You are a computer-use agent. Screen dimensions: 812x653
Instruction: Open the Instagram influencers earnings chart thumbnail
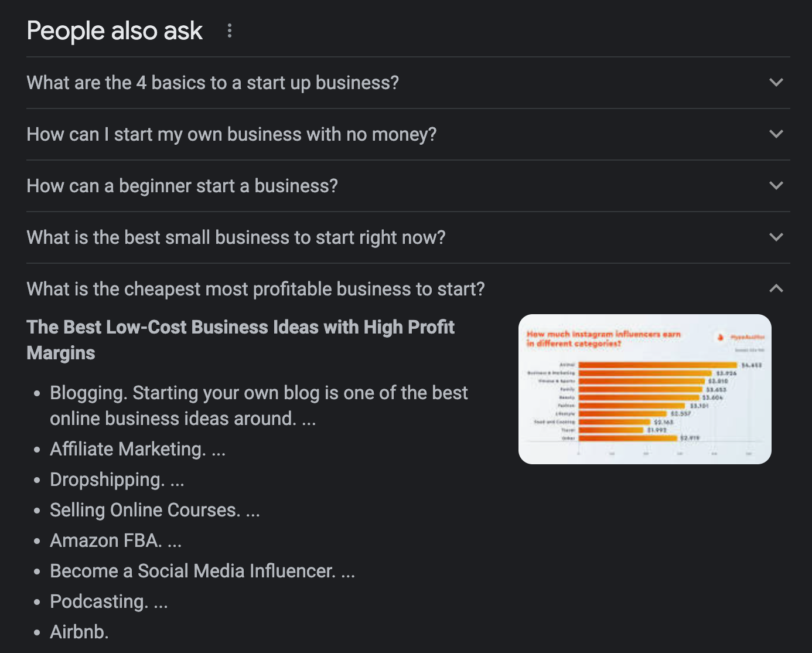[644, 389]
